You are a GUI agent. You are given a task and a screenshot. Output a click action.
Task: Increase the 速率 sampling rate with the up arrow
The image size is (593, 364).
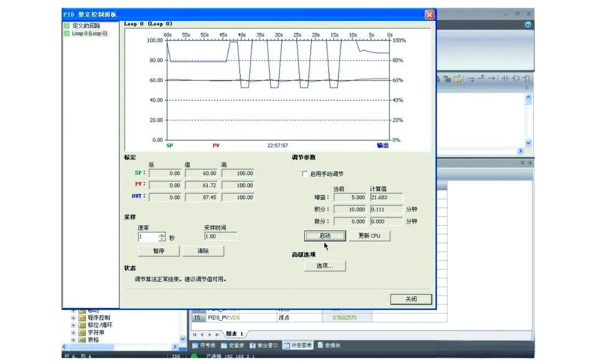(162, 235)
